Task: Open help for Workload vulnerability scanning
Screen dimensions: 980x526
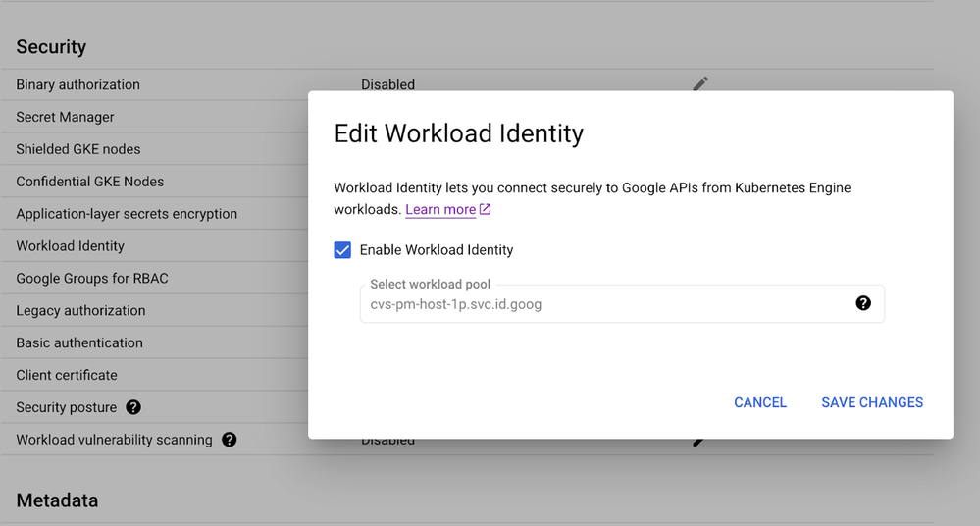Action: [230, 440]
